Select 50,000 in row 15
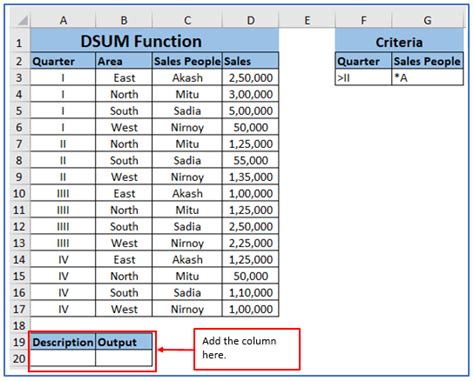Viewport: 474px width, 381px height. pyautogui.click(x=251, y=276)
